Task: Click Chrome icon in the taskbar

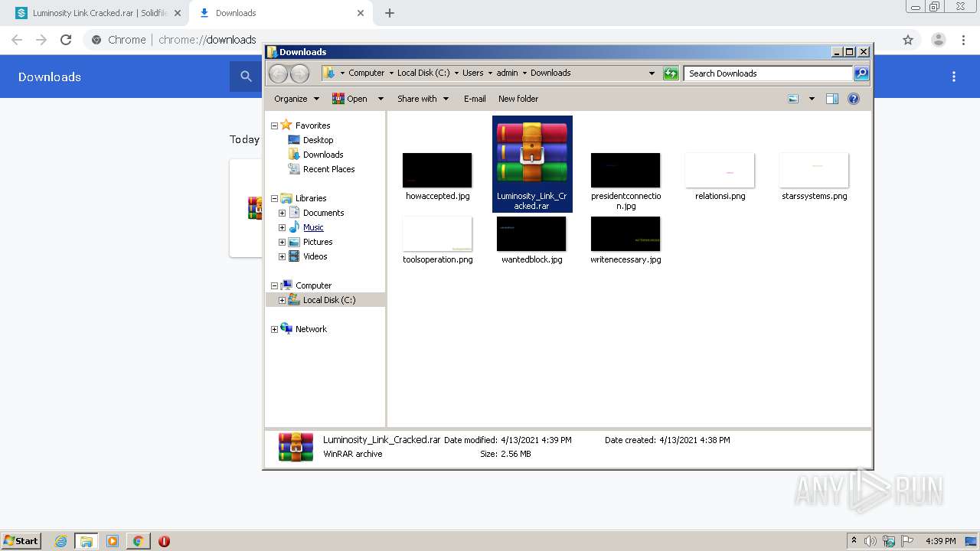Action: (x=138, y=541)
